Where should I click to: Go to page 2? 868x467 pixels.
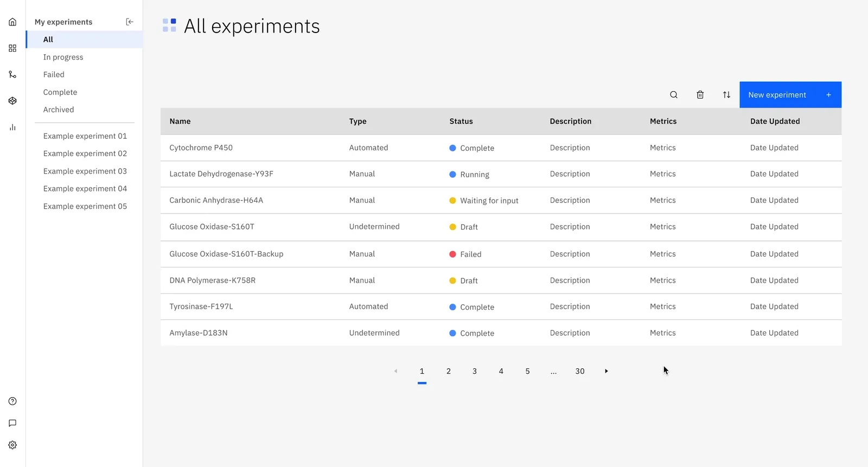[449, 372]
